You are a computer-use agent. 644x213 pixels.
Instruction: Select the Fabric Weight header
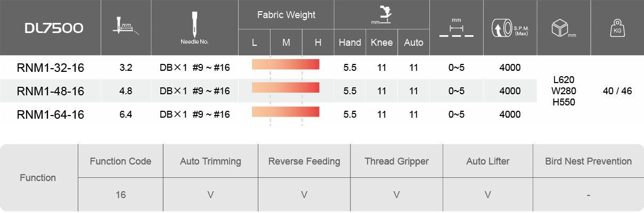click(x=286, y=15)
